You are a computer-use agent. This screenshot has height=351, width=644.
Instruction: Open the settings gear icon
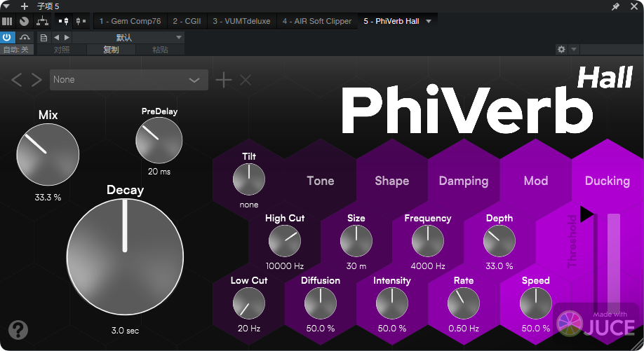[561, 49]
